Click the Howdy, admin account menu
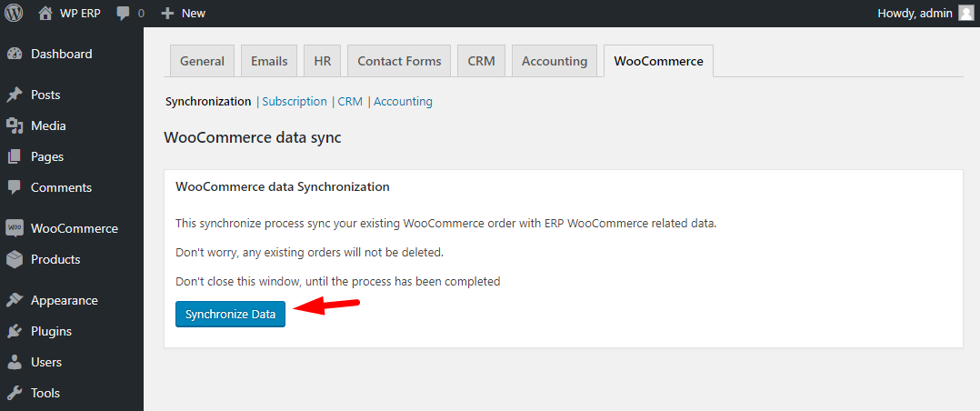 tap(925, 13)
